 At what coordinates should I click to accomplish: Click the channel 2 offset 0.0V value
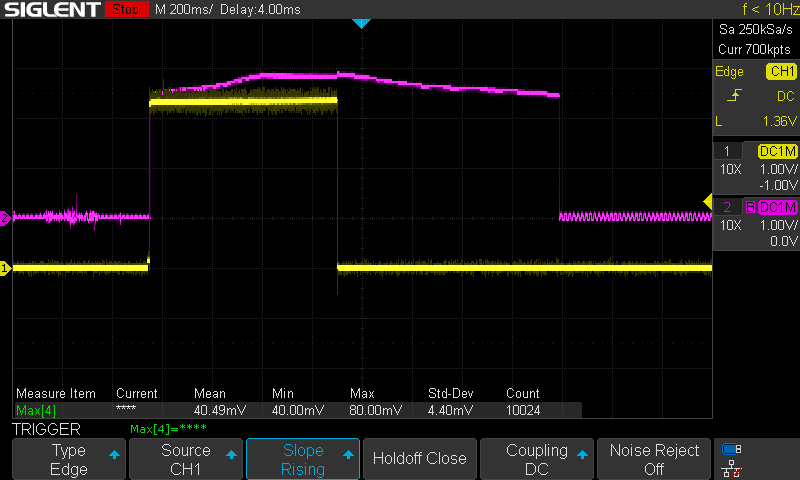click(783, 241)
